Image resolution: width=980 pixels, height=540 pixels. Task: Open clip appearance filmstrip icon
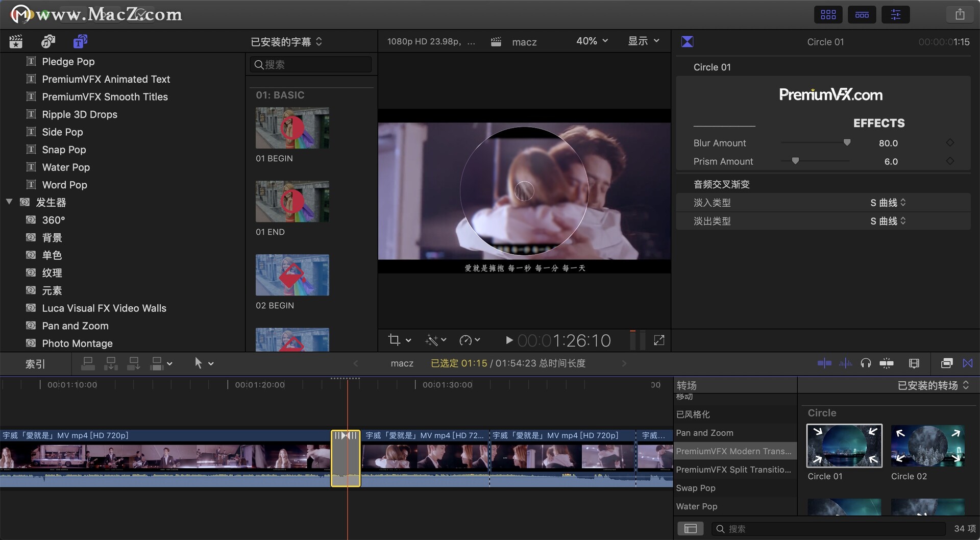[x=914, y=363]
